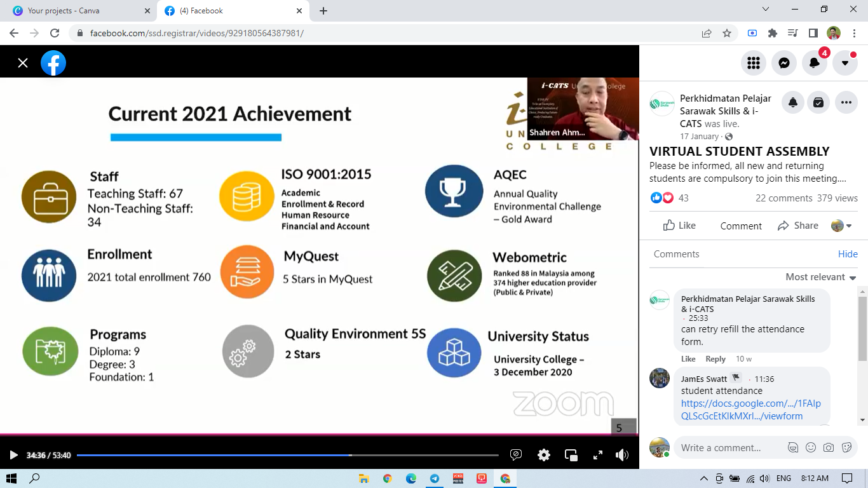Open the Facebook notifications bell
The width and height of the screenshot is (868, 488).
(815, 63)
